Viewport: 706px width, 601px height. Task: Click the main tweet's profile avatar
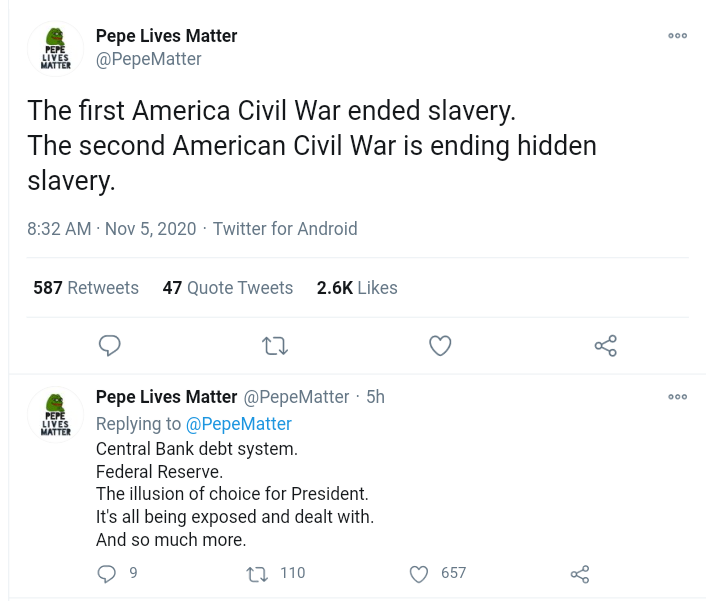[x=56, y=48]
